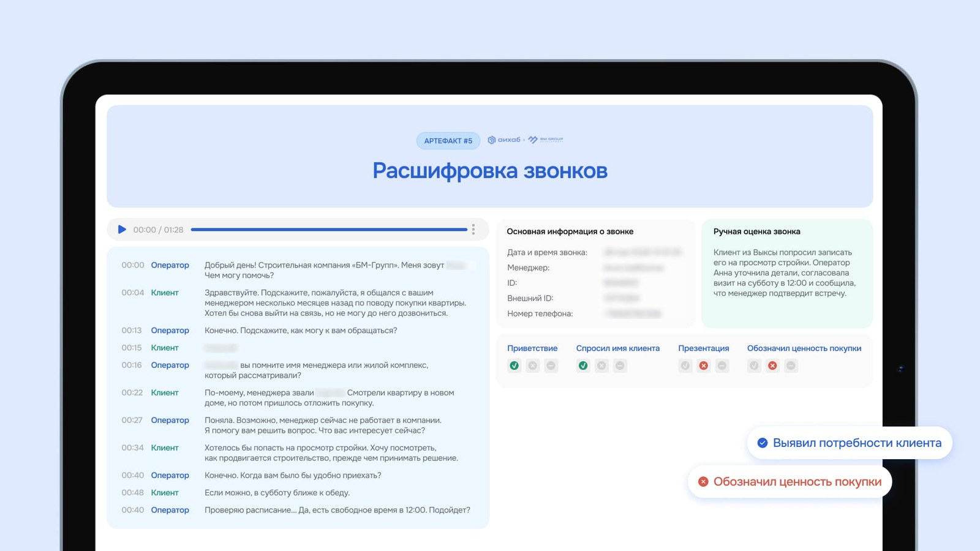Click the АРТЕФАКТ #5 badge
Viewport: 980px width, 551px height.
448,141
